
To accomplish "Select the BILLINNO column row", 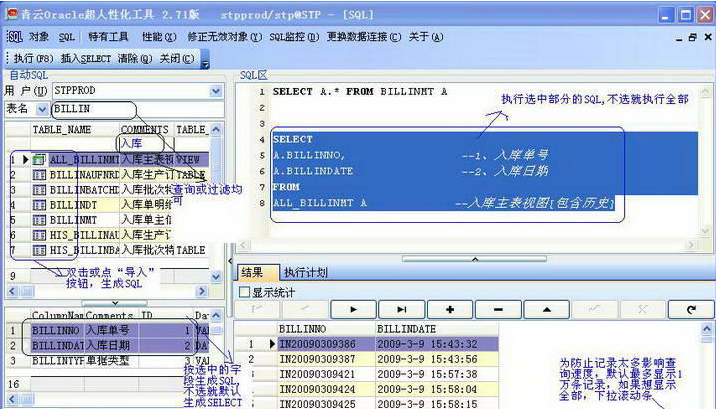I will 107,330.
